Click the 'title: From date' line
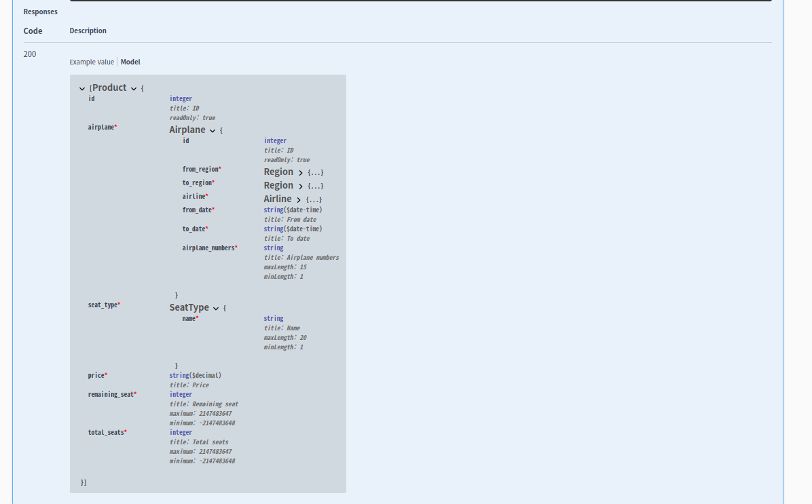The height and width of the screenshot is (504, 812). coord(290,219)
